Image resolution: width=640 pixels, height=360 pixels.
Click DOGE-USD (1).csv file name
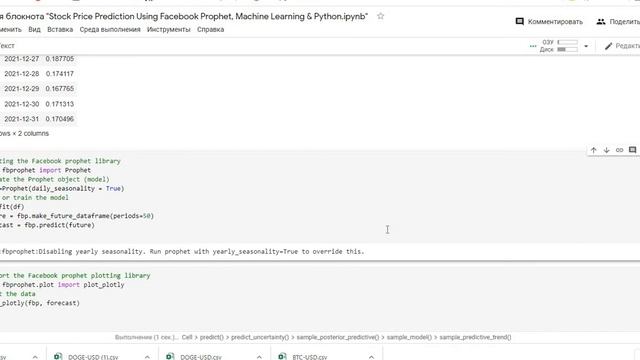click(93, 357)
